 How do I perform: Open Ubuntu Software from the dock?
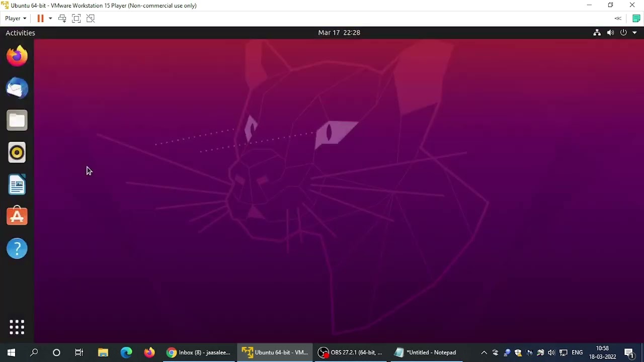coord(17,216)
